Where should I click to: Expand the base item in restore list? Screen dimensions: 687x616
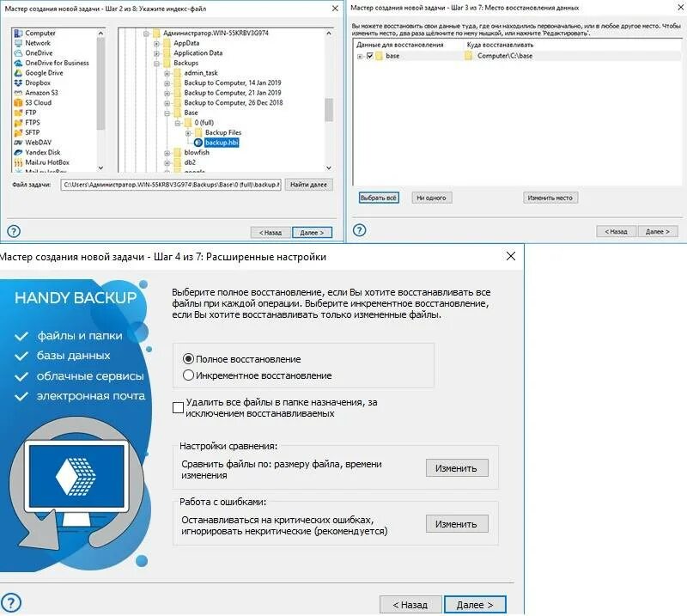tap(360, 56)
